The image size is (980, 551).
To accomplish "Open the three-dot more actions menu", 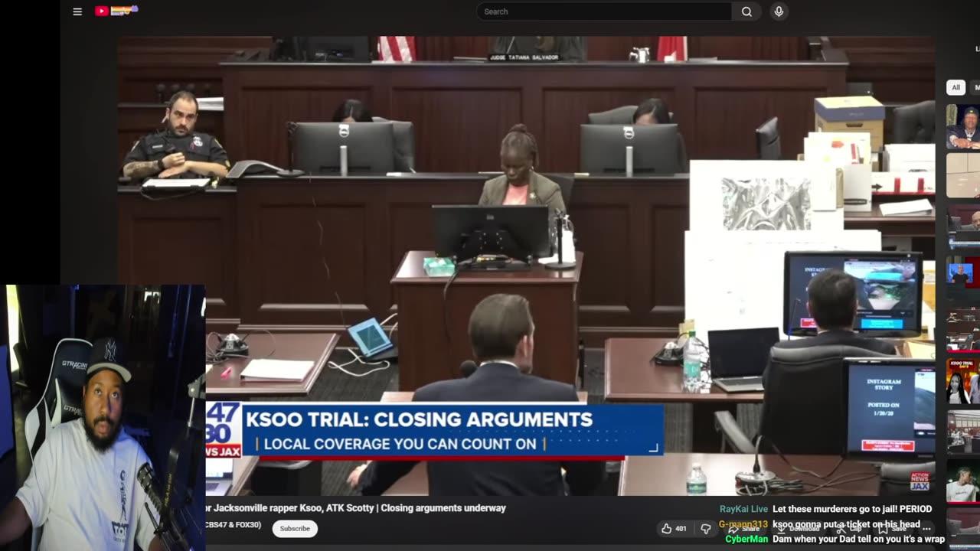I will (926, 529).
